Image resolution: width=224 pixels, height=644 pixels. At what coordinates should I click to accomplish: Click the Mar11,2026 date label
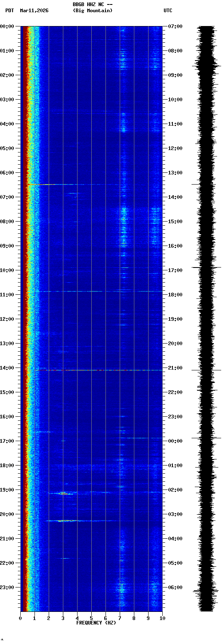pyautogui.click(x=34, y=11)
